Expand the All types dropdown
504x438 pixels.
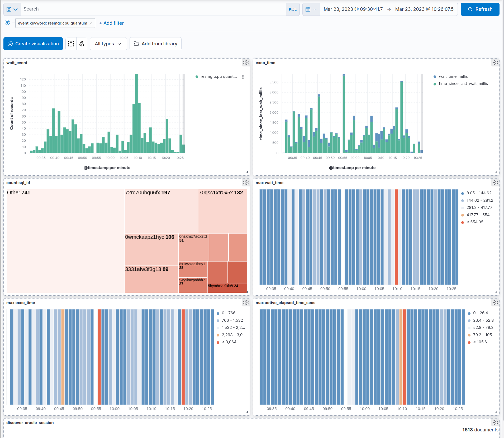108,44
